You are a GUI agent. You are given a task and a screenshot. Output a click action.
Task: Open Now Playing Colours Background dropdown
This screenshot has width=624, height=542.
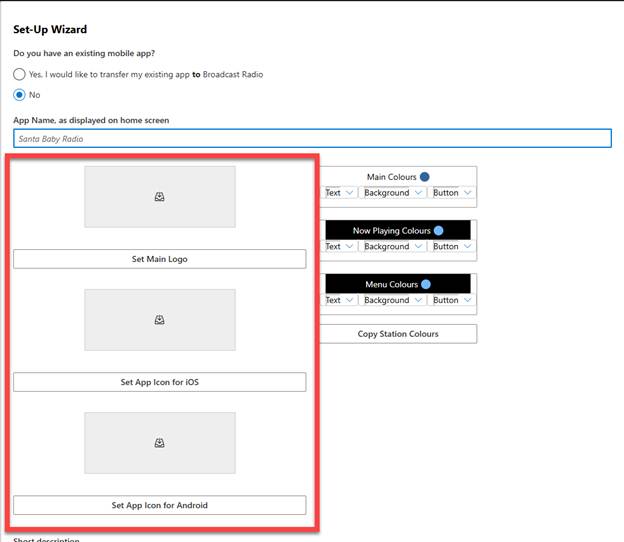(392, 246)
